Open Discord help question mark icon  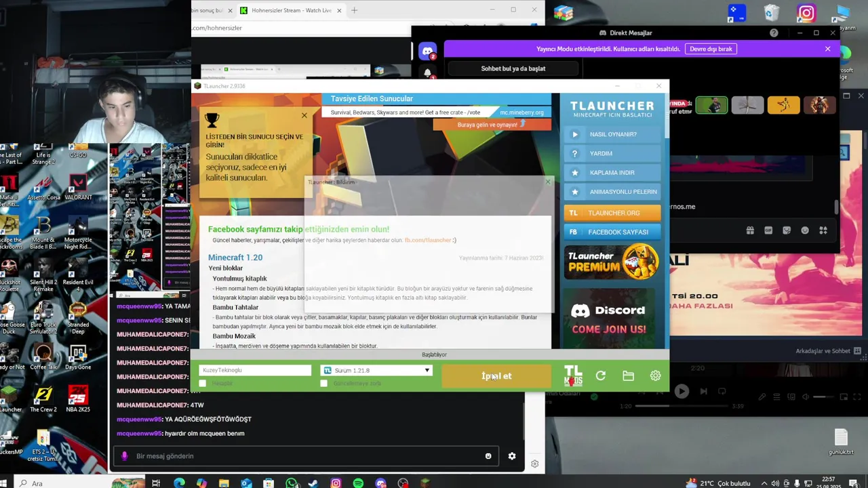tap(774, 33)
